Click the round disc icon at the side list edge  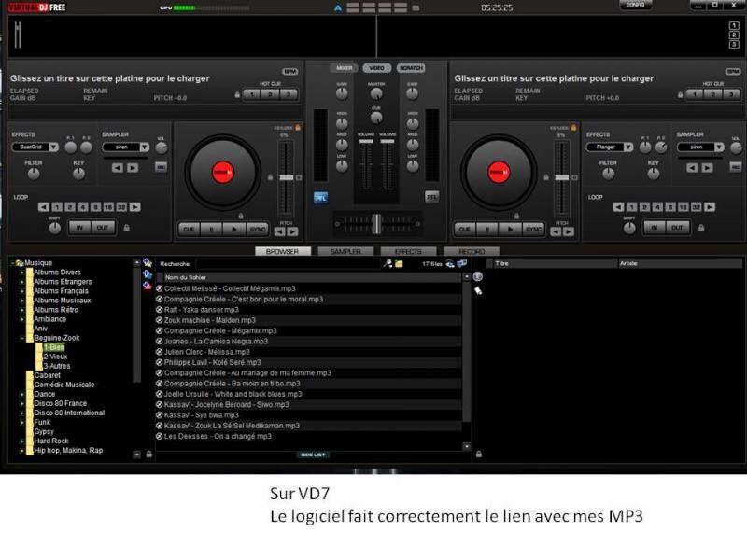pos(478,276)
